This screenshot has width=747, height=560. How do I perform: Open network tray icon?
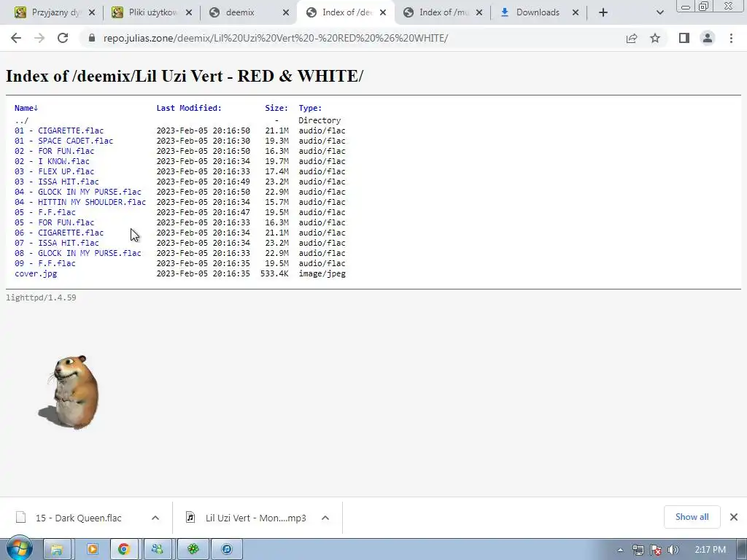[x=638, y=550]
